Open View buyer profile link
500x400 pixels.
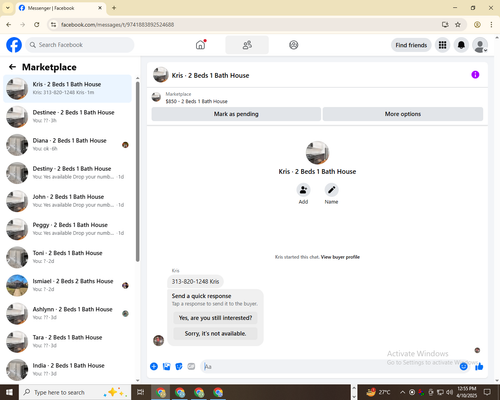click(x=340, y=257)
